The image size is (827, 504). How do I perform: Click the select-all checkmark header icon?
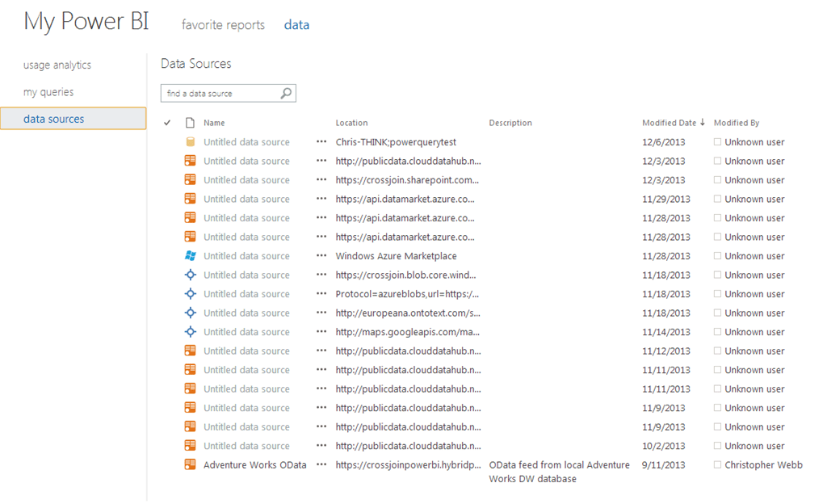click(x=167, y=123)
